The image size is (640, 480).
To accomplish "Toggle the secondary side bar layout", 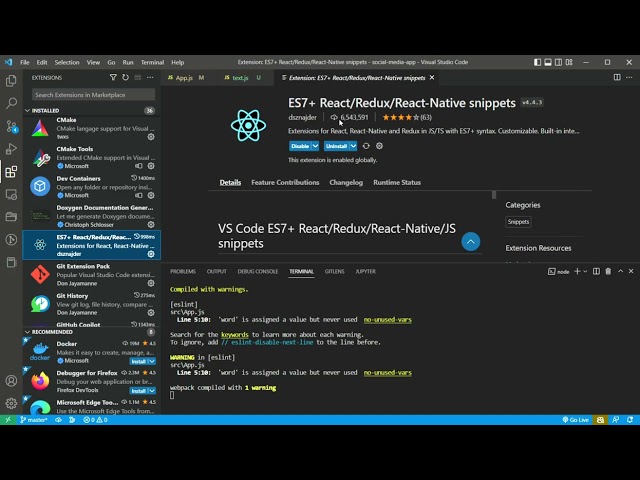I will (558, 62).
